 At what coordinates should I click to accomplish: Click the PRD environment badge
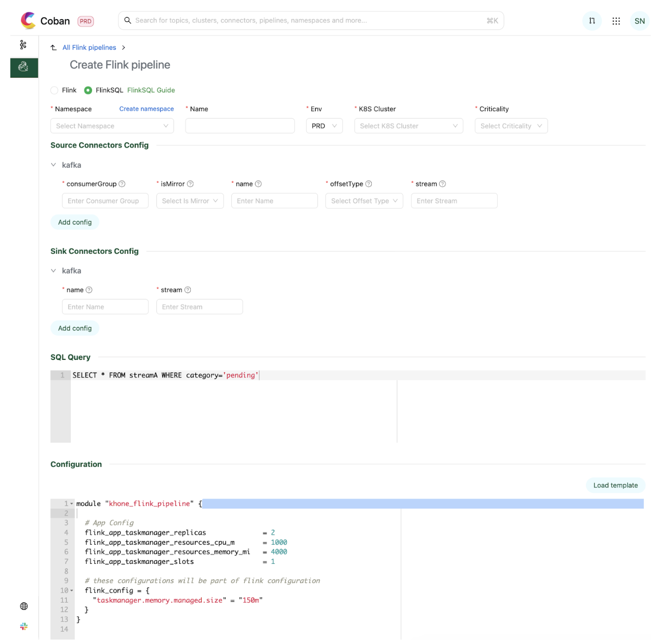click(86, 21)
